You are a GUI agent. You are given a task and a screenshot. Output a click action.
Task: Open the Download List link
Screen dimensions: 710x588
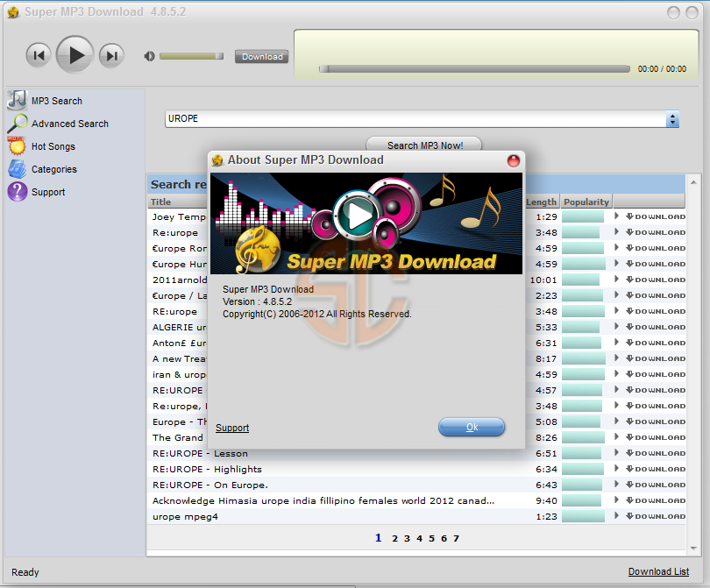click(x=658, y=571)
